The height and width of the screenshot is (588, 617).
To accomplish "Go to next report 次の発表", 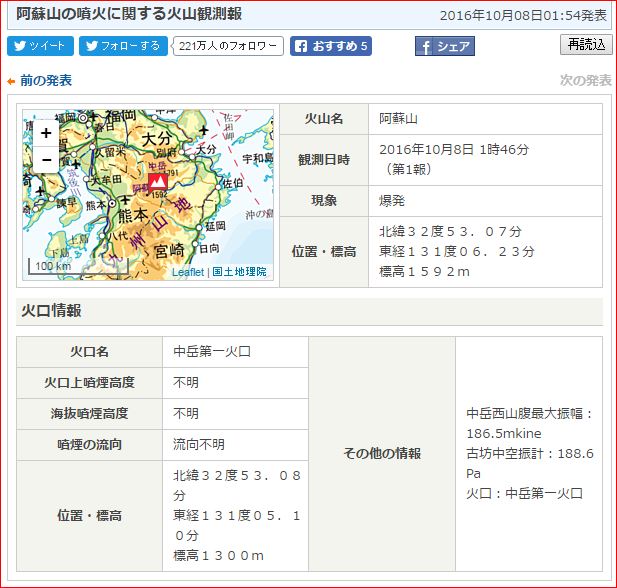I will tap(585, 81).
